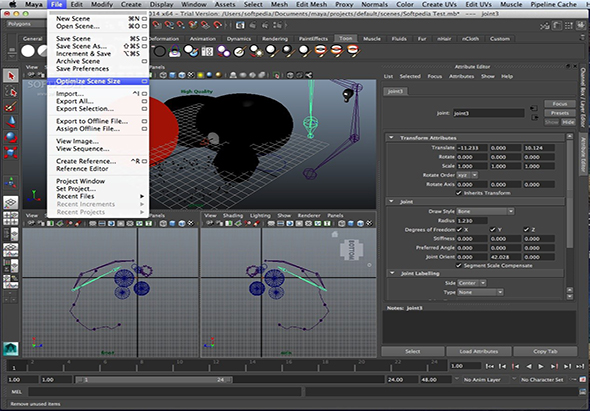
Task: Open the Edit Mesh menu
Action: (312, 5)
